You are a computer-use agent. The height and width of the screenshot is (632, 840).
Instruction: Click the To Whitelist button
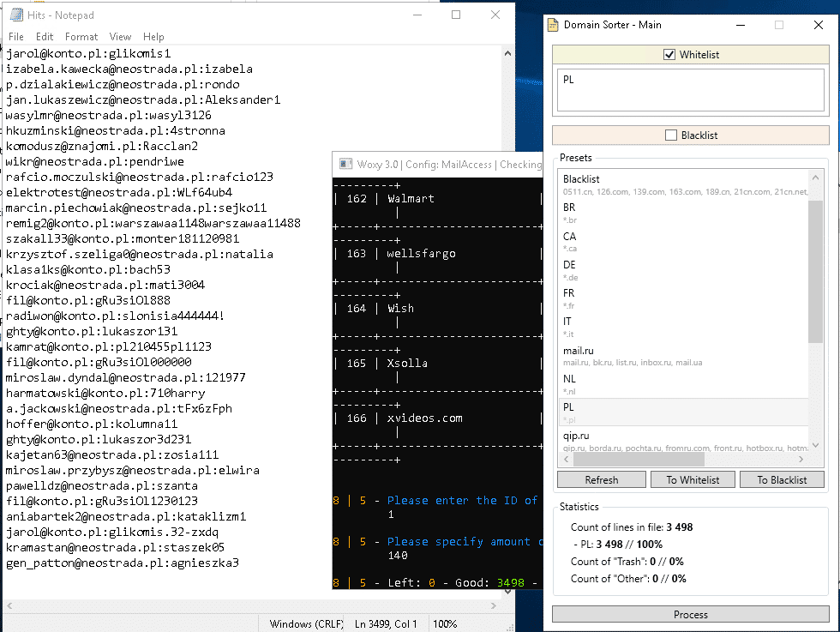(693, 479)
